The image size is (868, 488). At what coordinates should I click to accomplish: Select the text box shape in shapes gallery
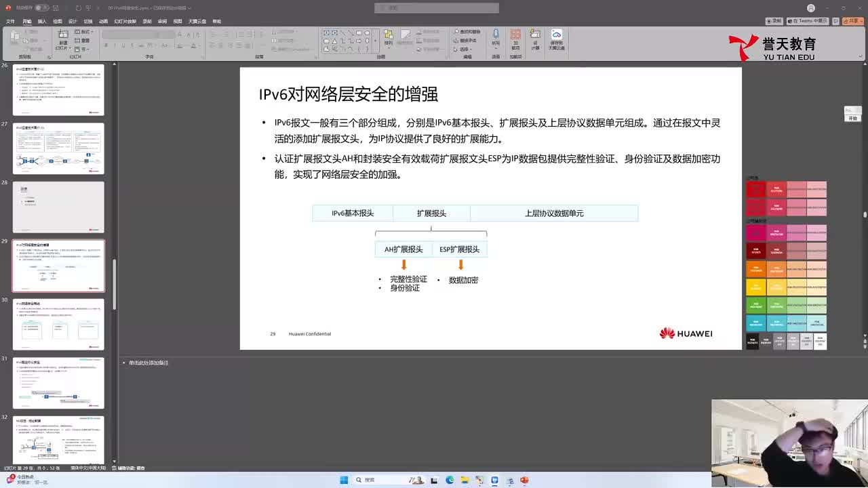click(326, 33)
